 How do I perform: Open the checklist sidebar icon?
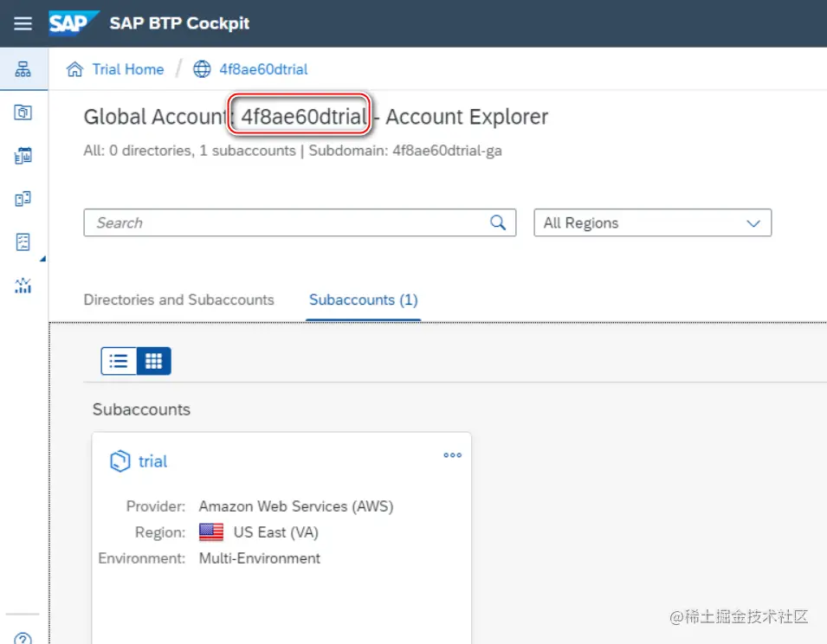[x=23, y=241]
